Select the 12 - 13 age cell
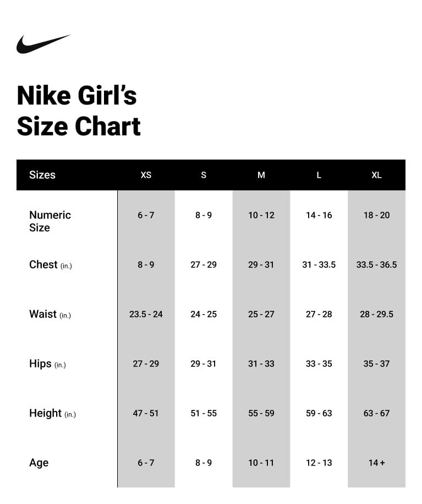The image size is (422, 504). coord(319,463)
